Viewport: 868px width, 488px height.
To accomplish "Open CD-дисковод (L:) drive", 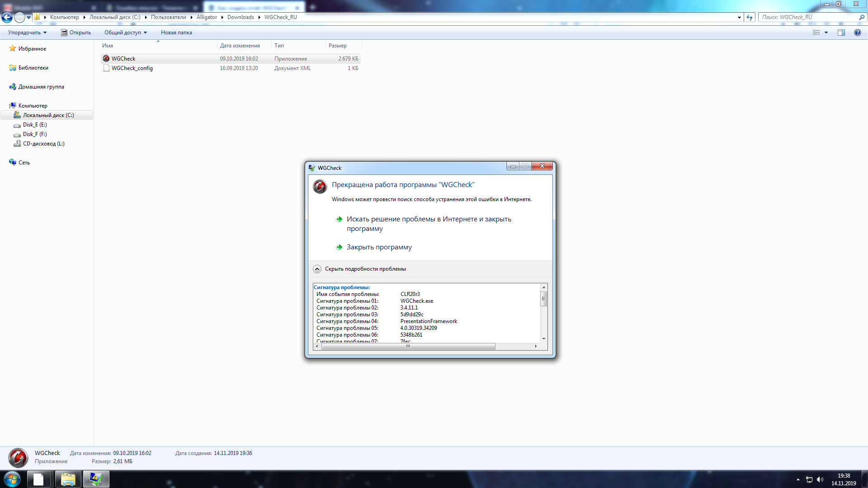I will point(43,144).
